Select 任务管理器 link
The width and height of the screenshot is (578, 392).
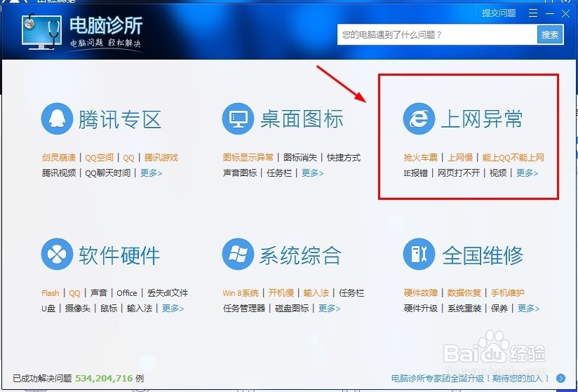coord(244,308)
